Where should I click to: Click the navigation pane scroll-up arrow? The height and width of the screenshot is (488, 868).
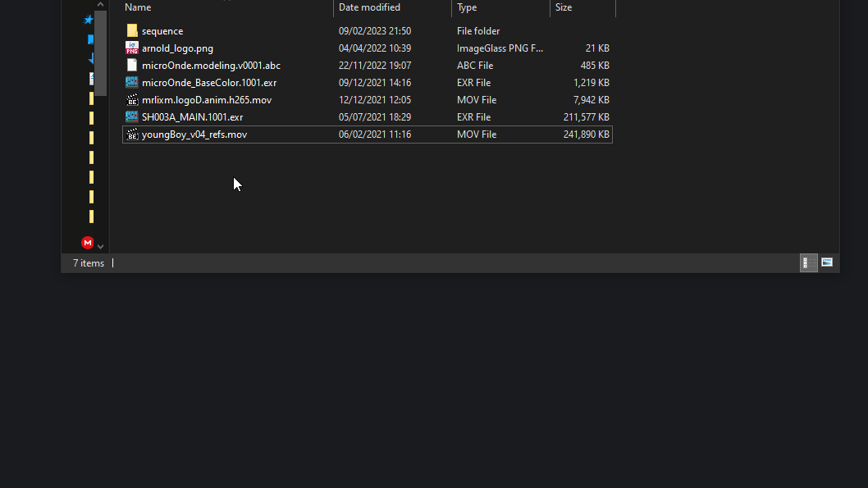[x=100, y=4]
